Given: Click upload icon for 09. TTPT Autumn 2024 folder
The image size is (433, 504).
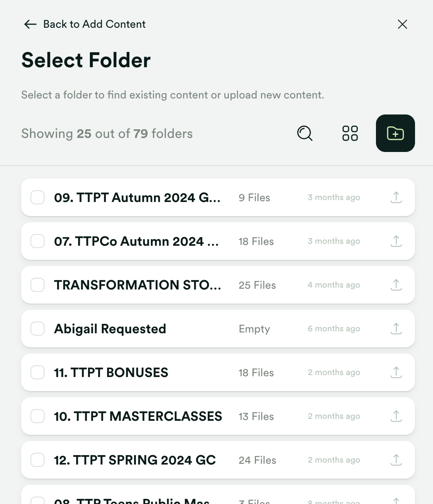Looking at the screenshot, I should [x=396, y=197].
